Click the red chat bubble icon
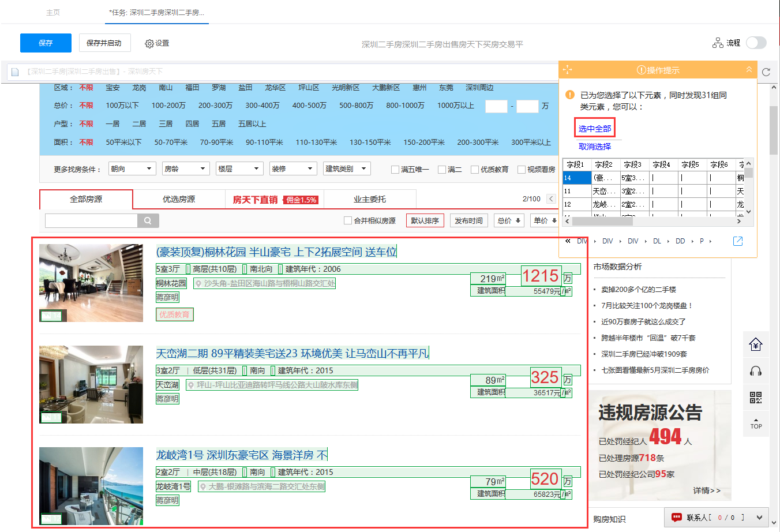This screenshot has width=780, height=532. [677, 517]
